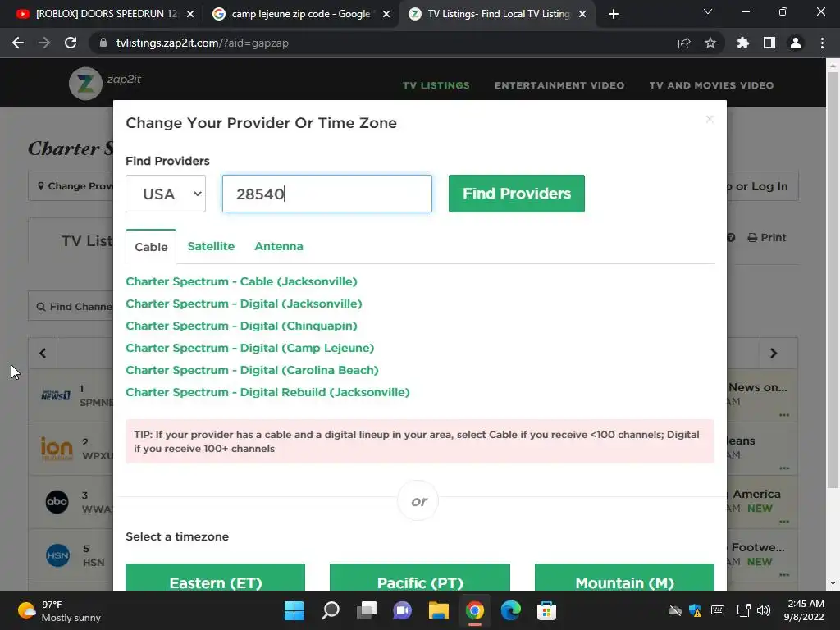Open TV AND MOVIES VIDEO in navigation
The width and height of the screenshot is (840, 630).
tap(711, 85)
